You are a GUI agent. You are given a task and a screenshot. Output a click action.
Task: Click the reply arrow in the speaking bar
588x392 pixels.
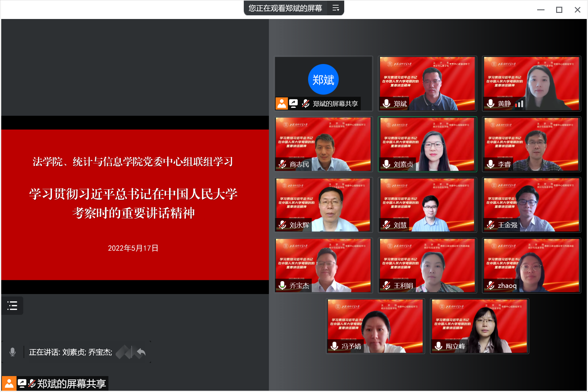point(141,352)
